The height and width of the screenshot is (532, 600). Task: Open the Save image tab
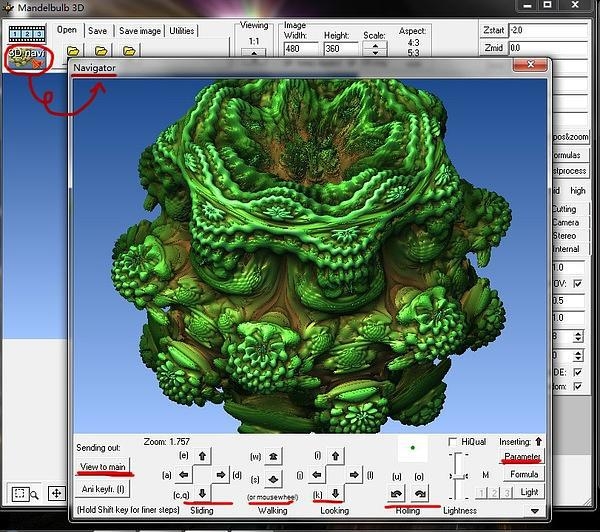coord(141,30)
